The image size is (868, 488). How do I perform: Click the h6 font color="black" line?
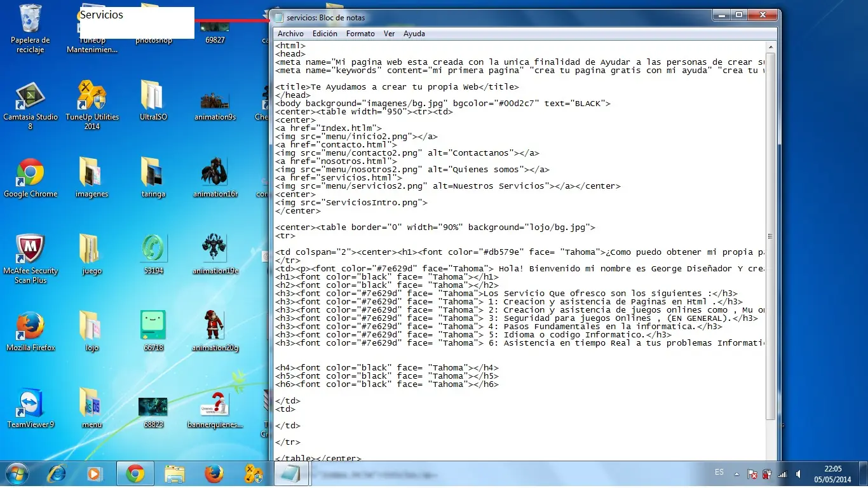click(x=387, y=384)
